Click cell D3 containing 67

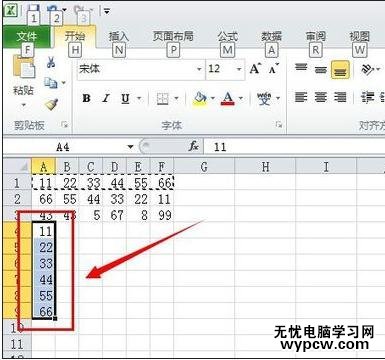pyautogui.click(x=115, y=215)
